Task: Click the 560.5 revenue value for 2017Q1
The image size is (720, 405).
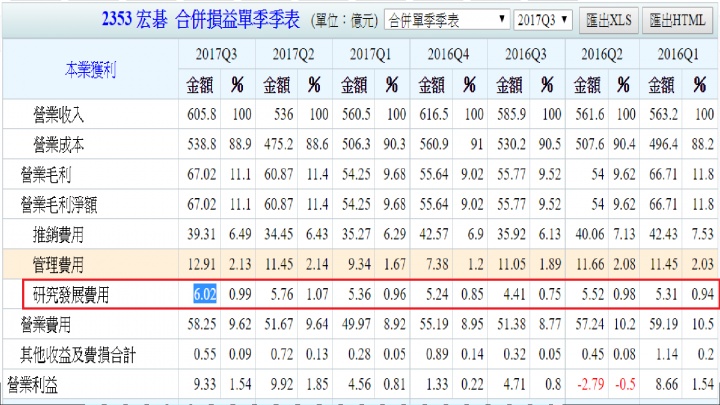Action: point(356,114)
